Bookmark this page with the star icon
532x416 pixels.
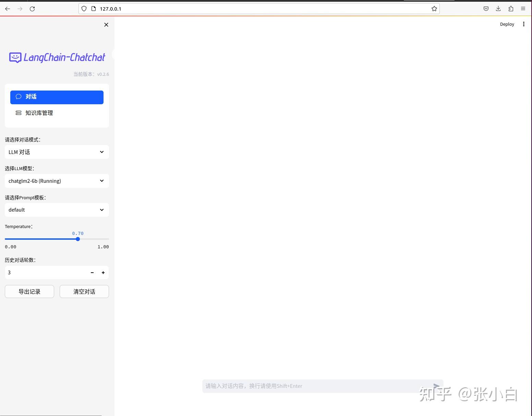[434, 9]
